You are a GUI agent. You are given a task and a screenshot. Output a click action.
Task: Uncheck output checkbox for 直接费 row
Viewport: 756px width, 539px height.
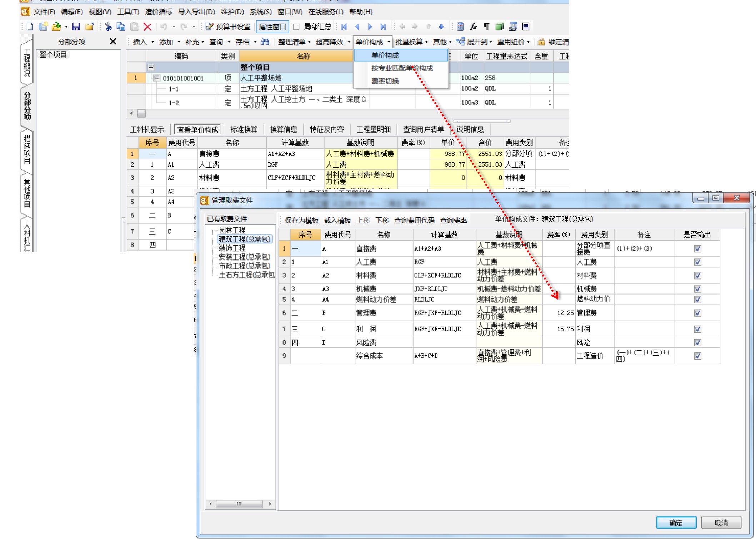point(697,248)
